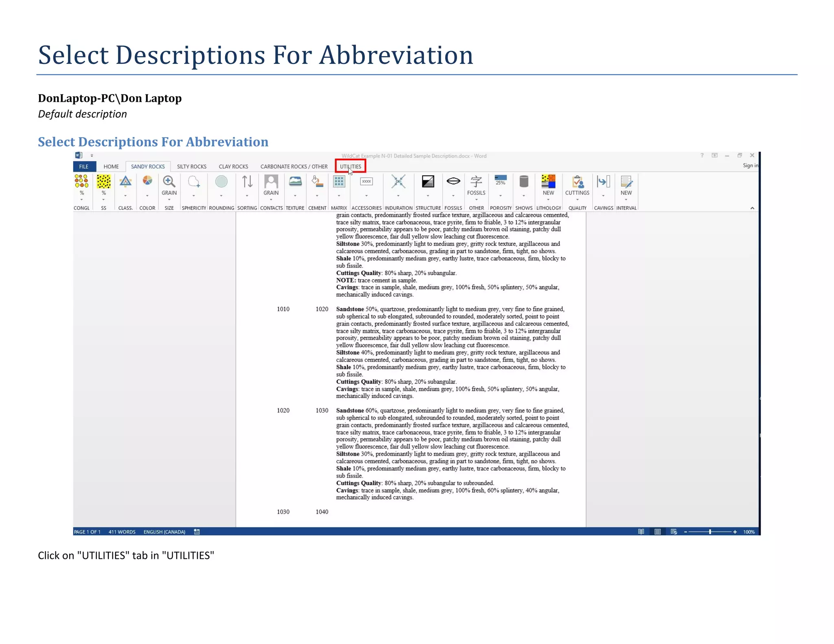Open the FILE menu
Screen dimensions: 834x644
pyautogui.click(x=84, y=166)
